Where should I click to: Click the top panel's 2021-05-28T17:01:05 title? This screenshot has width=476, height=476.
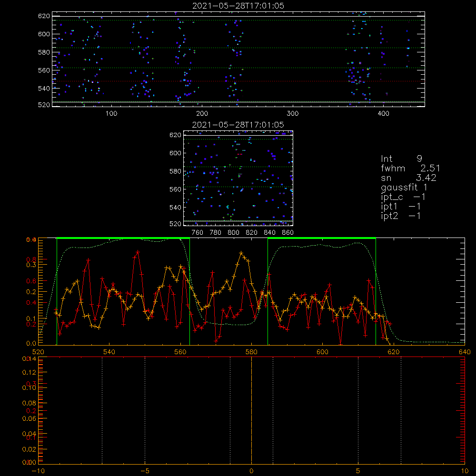(x=238, y=6)
